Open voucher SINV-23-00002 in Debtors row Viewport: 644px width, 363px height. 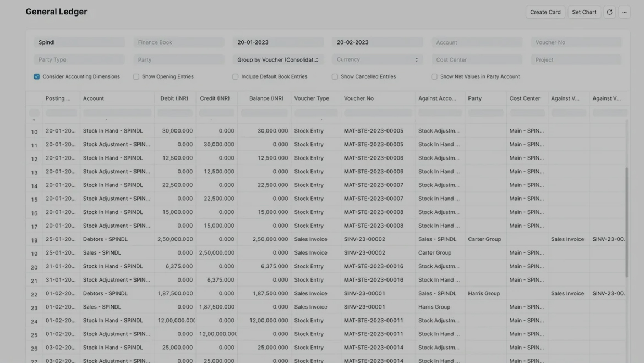364,239
